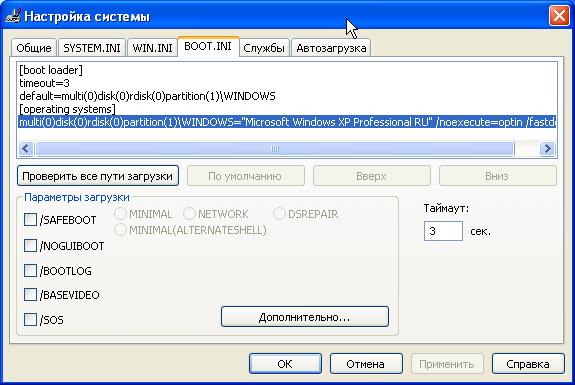
Task: Click the Применить button
Action: click(447, 364)
